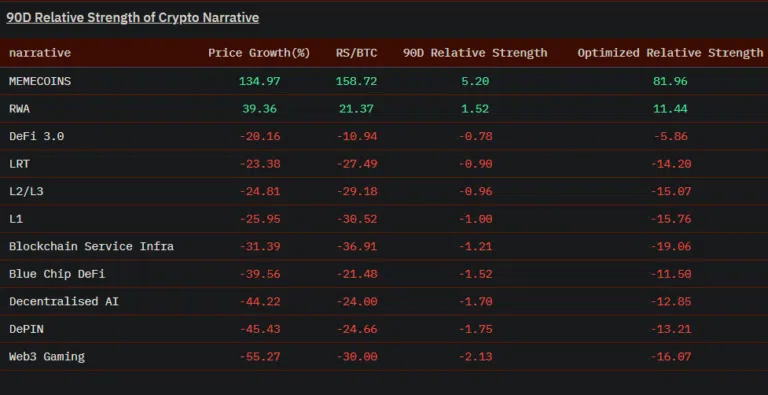Click RWA price growth value 39.36
The width and height of the screenshot is (768, 395).
[260, 108]
